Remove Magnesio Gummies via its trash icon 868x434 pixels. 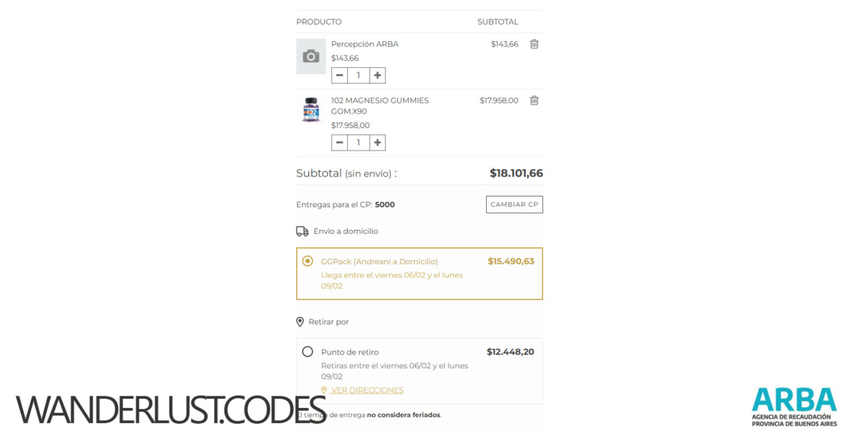[x=534, y=101]
